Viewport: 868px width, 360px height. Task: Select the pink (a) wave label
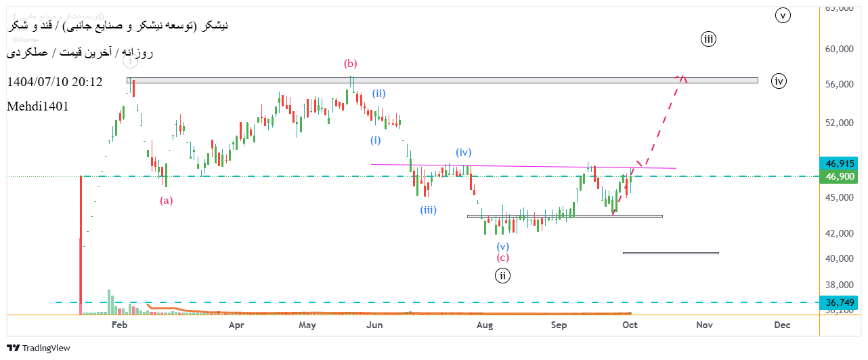click(x=167, y=201)
